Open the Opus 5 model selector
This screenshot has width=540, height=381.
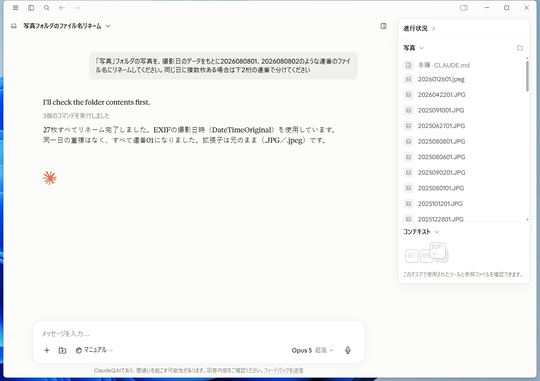coord(312,350)
